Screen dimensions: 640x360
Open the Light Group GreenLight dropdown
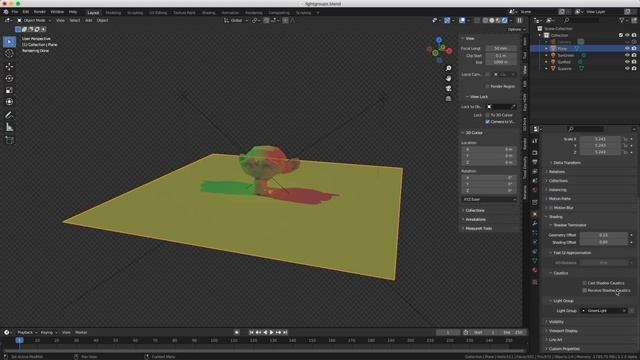point(604,311)
